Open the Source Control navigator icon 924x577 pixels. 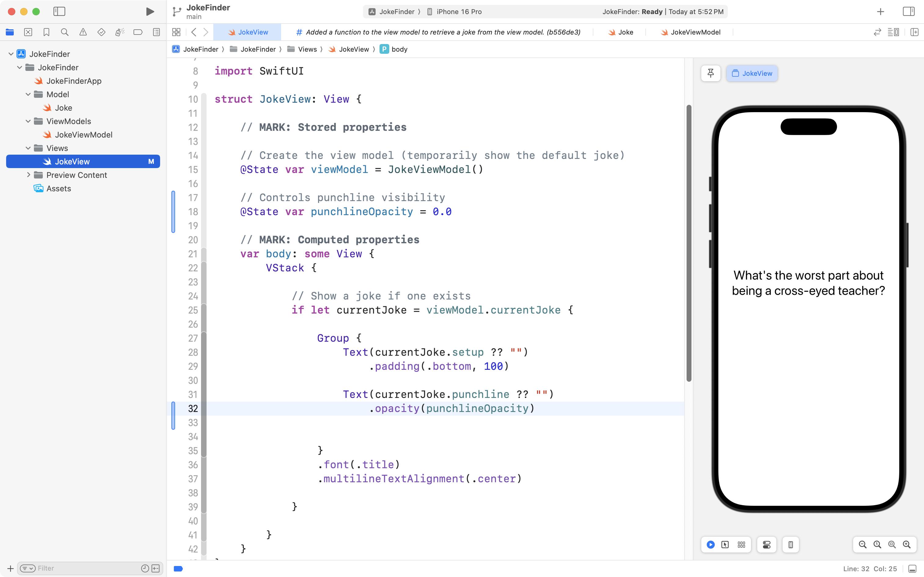tap(28, 32)
